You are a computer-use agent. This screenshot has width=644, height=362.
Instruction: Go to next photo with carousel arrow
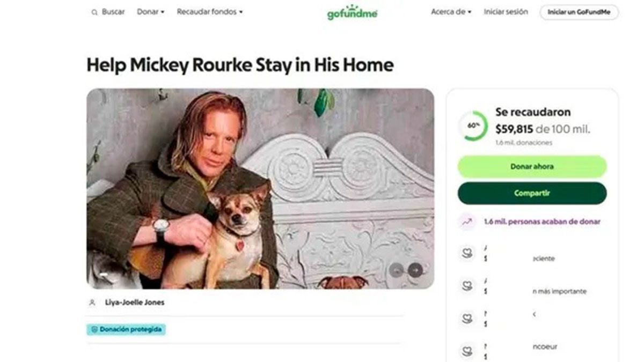coord(415,270)
